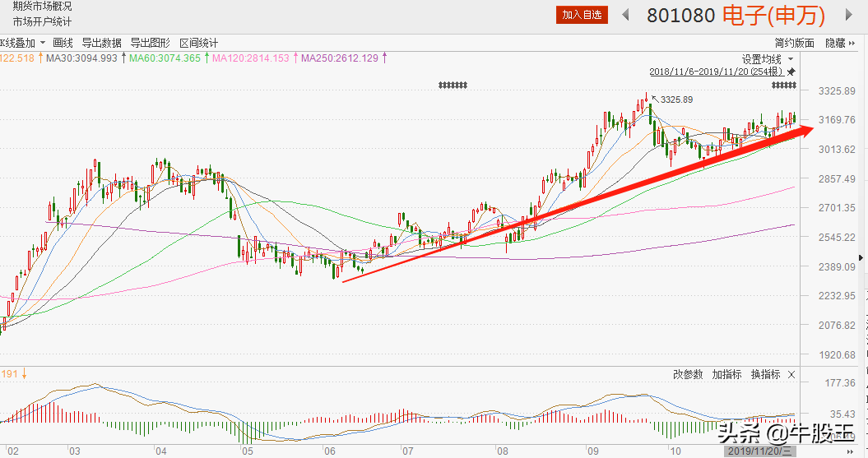868x458 pixels.
Task: Go to next stock with right arrow
Action: coord(849,15)
